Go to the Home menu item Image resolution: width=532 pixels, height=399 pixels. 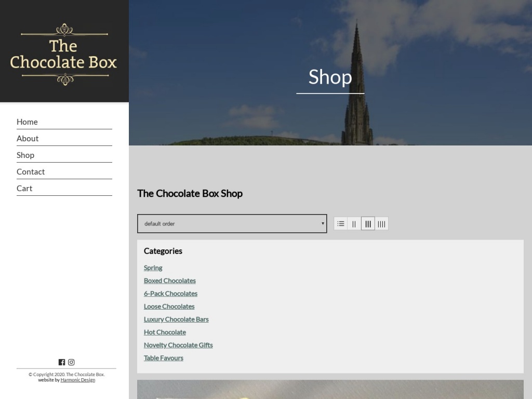pos(27,122)
